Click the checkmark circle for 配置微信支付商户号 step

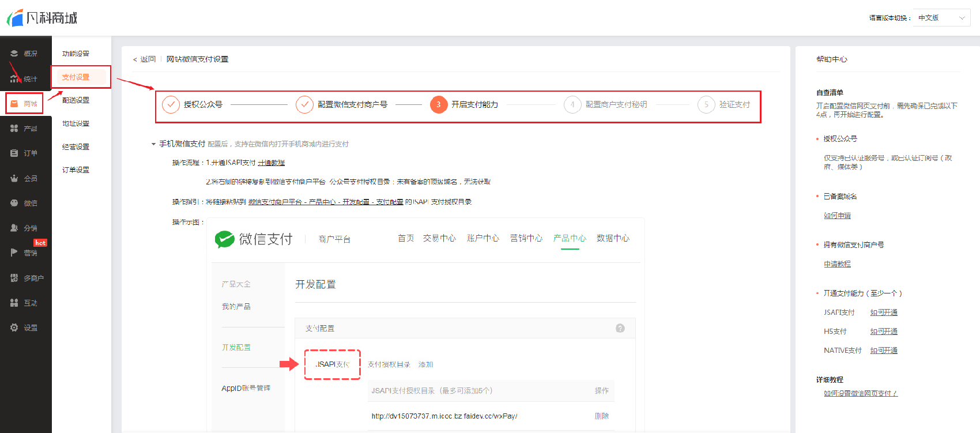[304, 104]
